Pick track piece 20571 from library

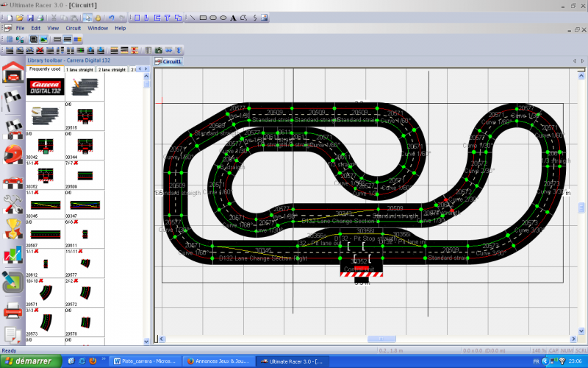click(x=45, y=293)
